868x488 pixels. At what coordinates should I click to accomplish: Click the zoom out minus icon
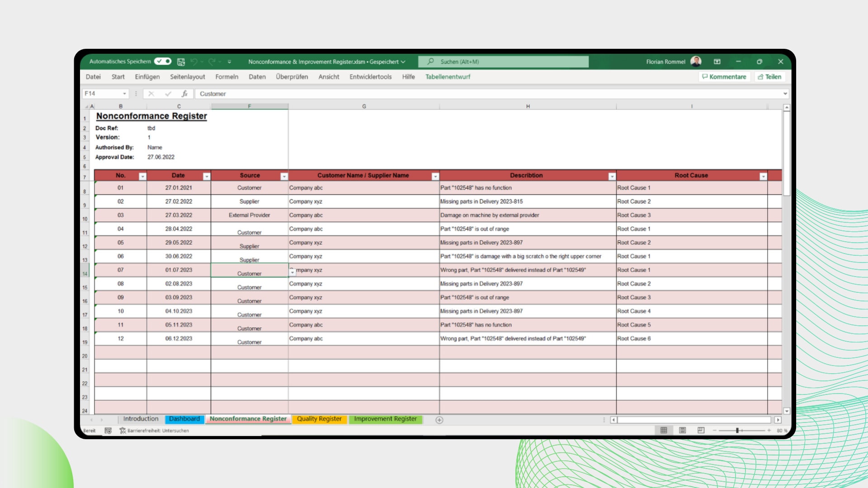pos(715,431)
